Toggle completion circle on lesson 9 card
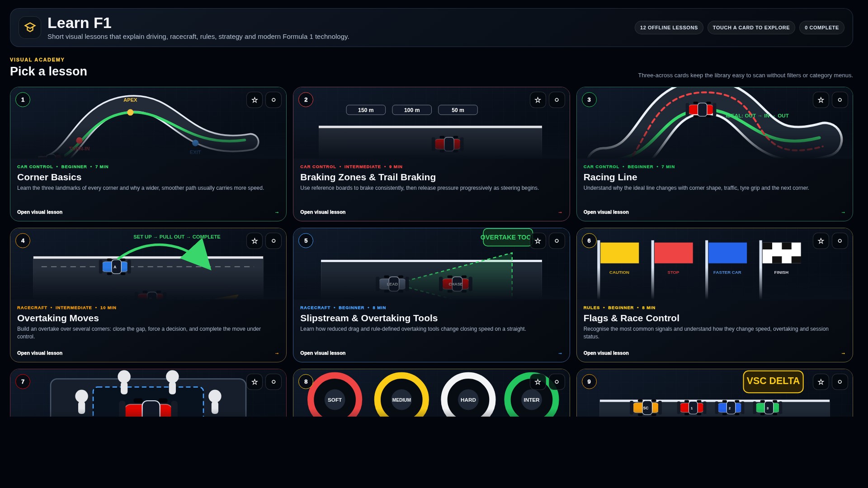Viewport: 868px width, 488px height. [840, 382]
